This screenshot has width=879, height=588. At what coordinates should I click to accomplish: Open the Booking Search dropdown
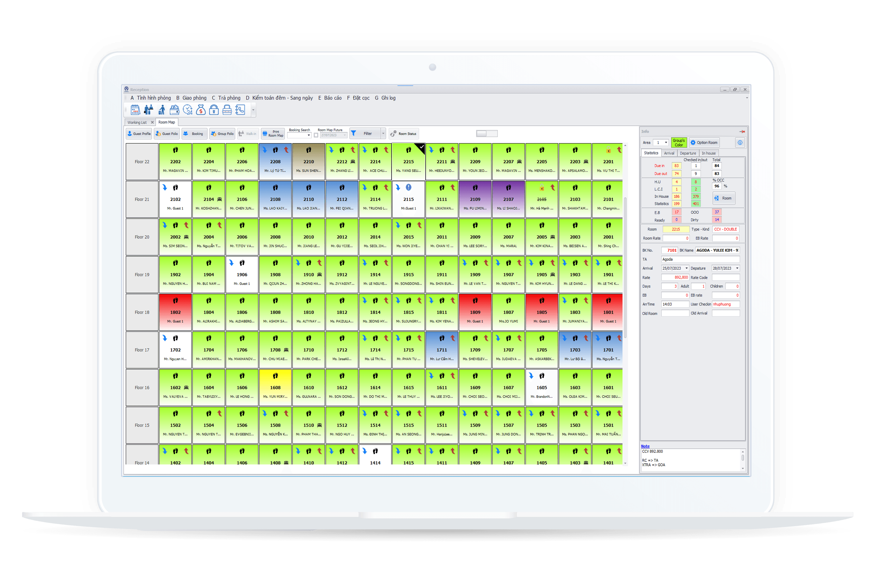(309, 135)
